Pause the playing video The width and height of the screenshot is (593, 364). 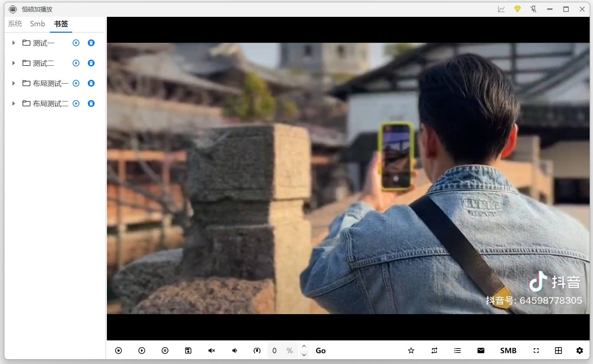tap(165, 351)
